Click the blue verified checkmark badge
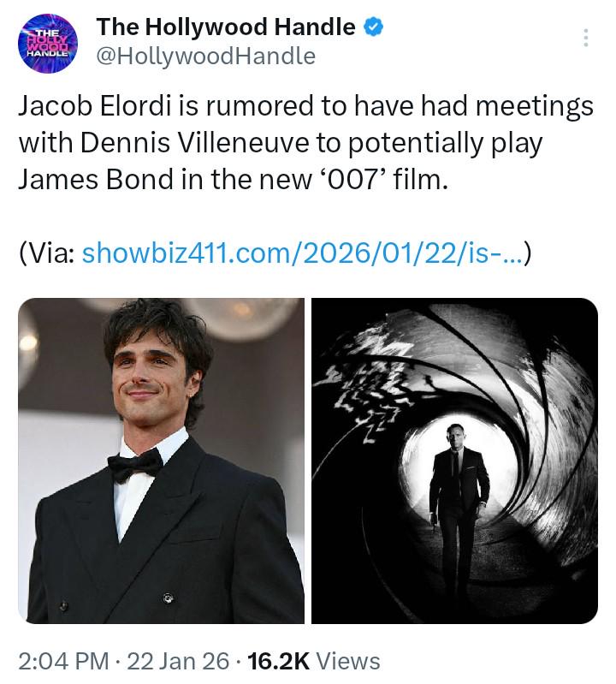Viewport: 616px width, 684px height. coord(373,27)
